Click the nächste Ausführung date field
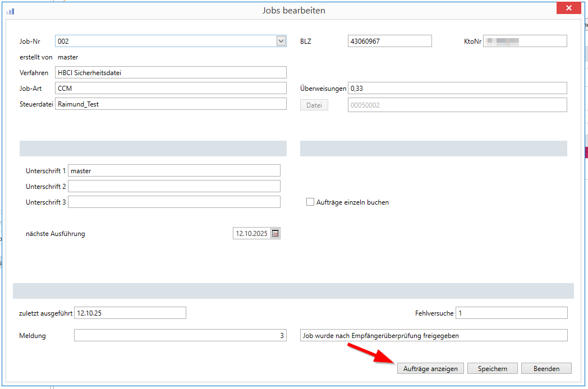 point(251,234)
